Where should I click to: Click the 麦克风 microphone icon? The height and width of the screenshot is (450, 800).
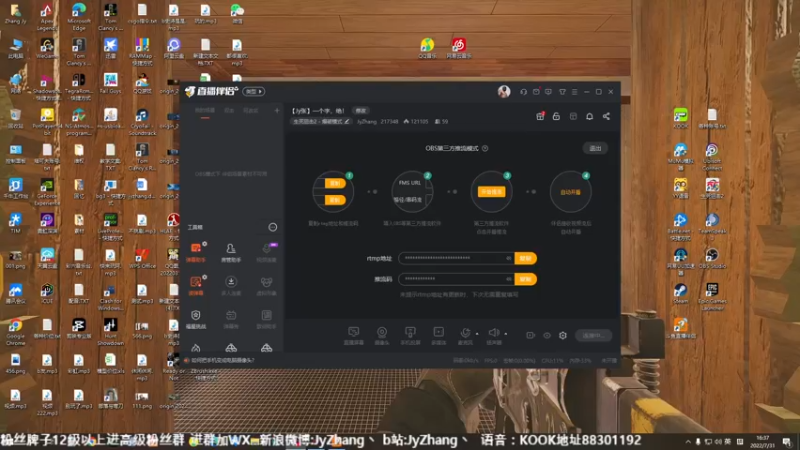point(465,335)
